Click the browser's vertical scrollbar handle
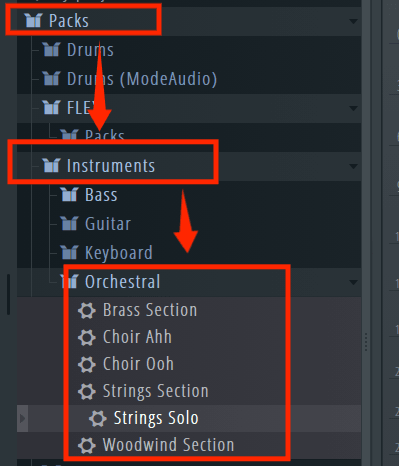The width and height of the screenshot is (399, 466). point(8,294)
